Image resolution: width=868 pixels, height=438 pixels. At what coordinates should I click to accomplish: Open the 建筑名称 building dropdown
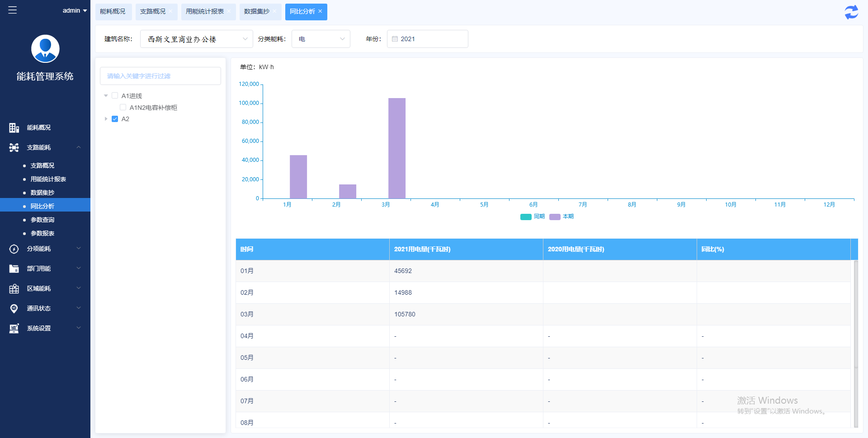(196, 39)
